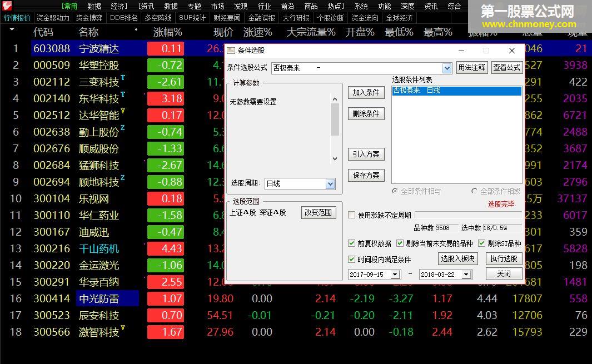Sort by 涨幅% column header
The image size is (592, 364).
point(168,32)
